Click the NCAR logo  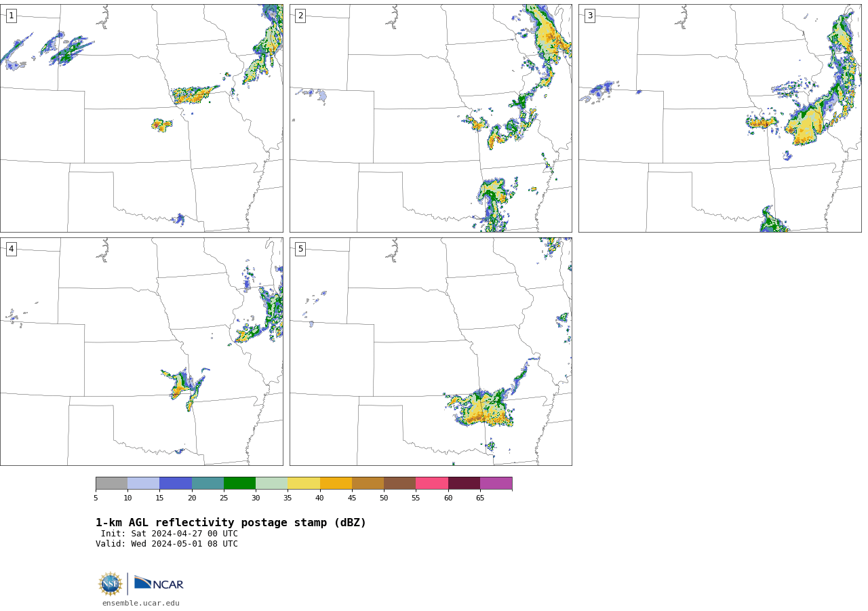159,583
